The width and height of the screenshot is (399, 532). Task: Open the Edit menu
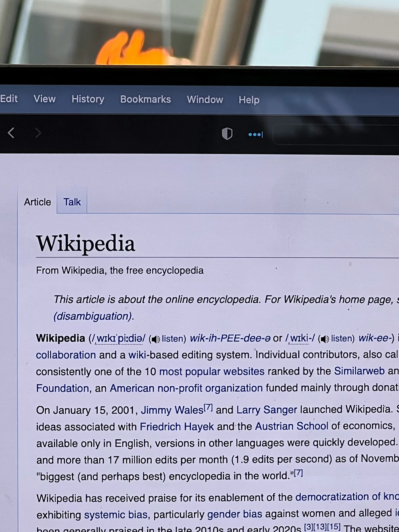9,98
